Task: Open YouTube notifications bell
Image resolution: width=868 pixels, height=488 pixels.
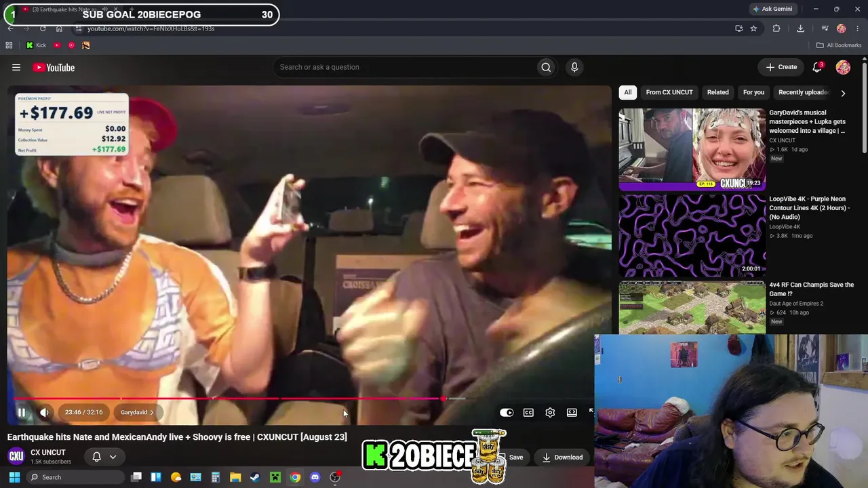Action: point(818,67)
